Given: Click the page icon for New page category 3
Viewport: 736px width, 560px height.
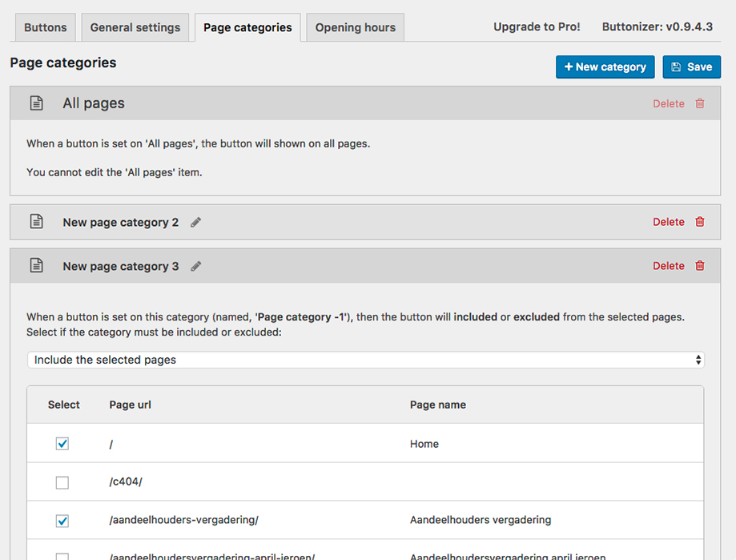Looking at the screenshot, I should pyautogui.click(x=36, y=266).
